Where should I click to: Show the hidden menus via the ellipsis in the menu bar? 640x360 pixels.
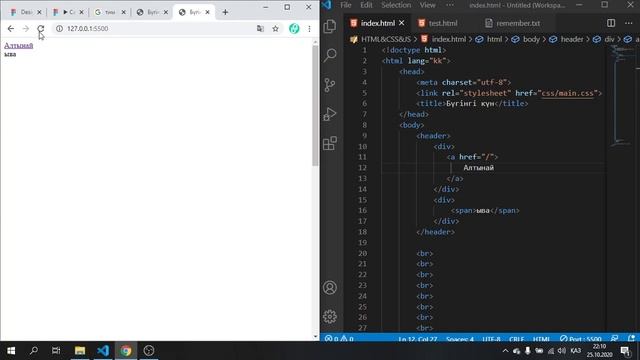450,5
